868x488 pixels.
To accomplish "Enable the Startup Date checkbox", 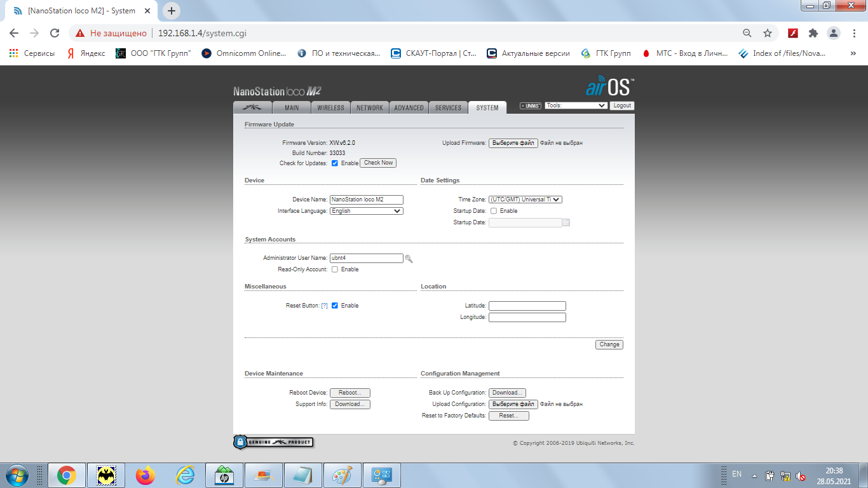I will 494,211.
